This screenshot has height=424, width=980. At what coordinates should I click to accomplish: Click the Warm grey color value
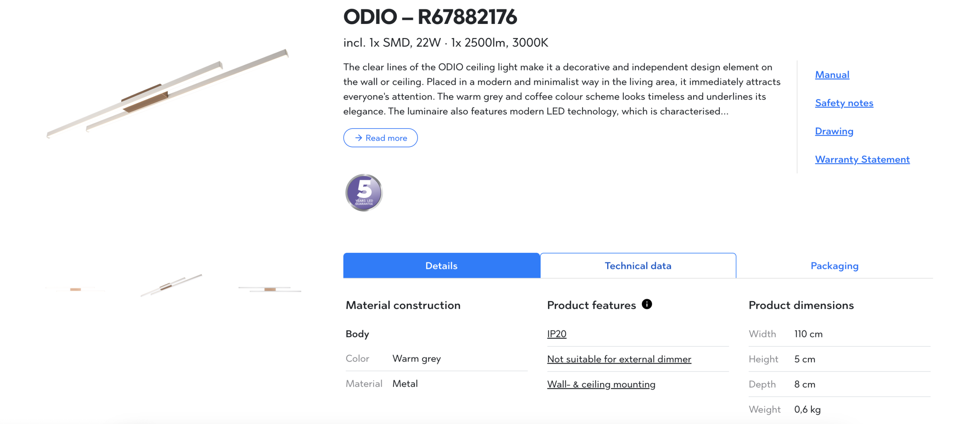[416, 359]
